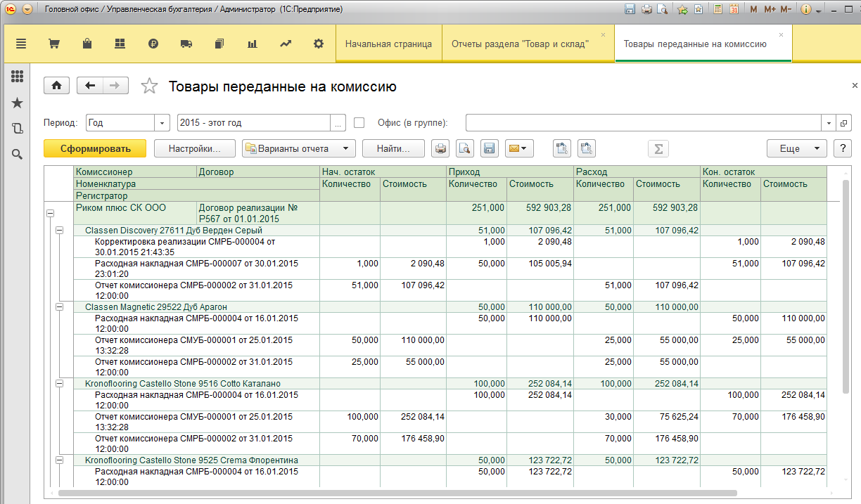Save the report via report toolbar floppy
Viewport: 861px width, 504px height.
coord(489,148)
